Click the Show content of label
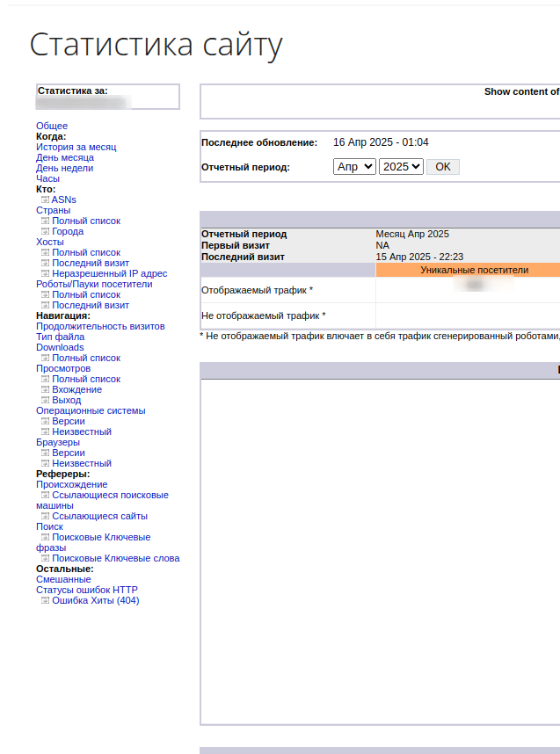This screenshot has height=754, width=560. pyautogui.click(x=521, y=92)
